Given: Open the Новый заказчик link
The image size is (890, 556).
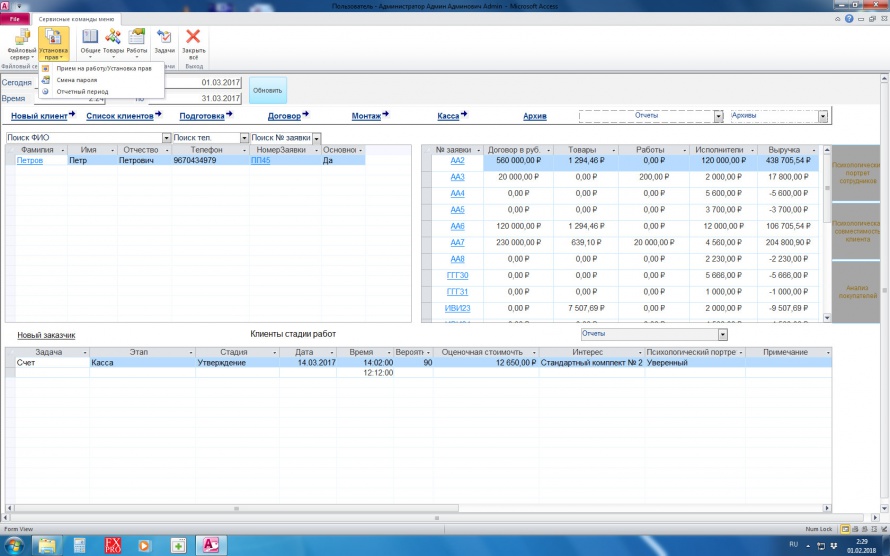Looking at the screenshot, I should (46, 335).
